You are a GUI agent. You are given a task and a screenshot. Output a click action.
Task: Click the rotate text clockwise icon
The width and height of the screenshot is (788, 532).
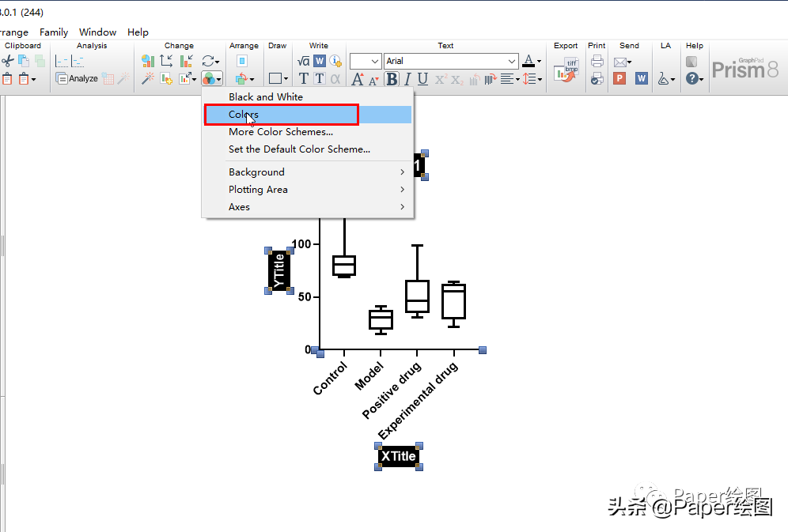click(491, 79)
